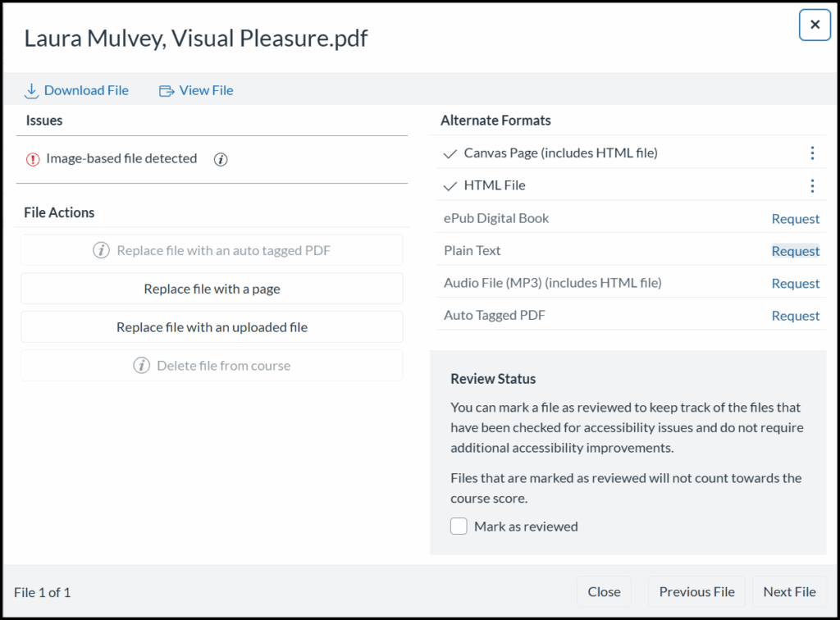Select Replace file with a page
The height and width of the screenshot is (620, 840).
[212, 288]
